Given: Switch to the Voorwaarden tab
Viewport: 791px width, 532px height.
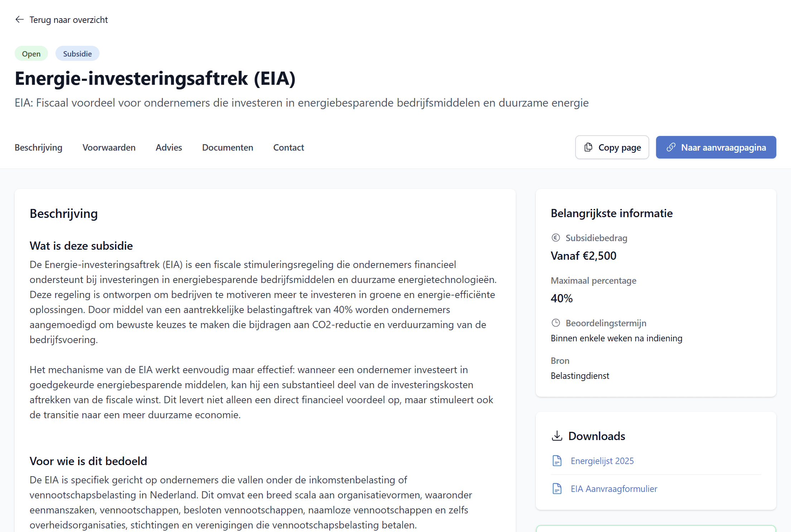Looking at the screenshot, I should click(109, 147).
